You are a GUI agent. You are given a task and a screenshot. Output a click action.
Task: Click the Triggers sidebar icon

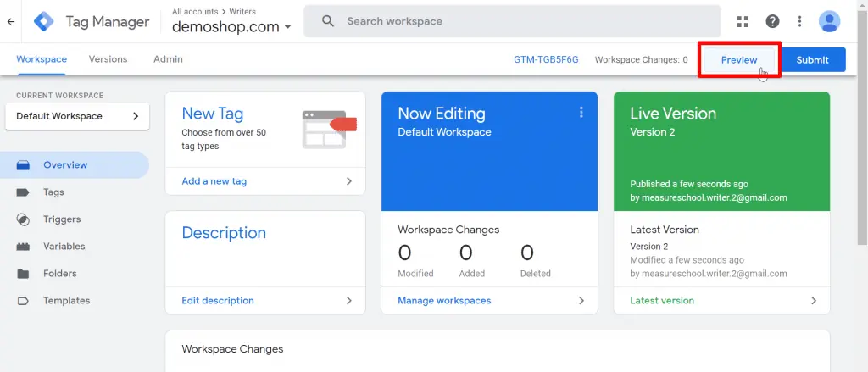[x=23, y=219]
